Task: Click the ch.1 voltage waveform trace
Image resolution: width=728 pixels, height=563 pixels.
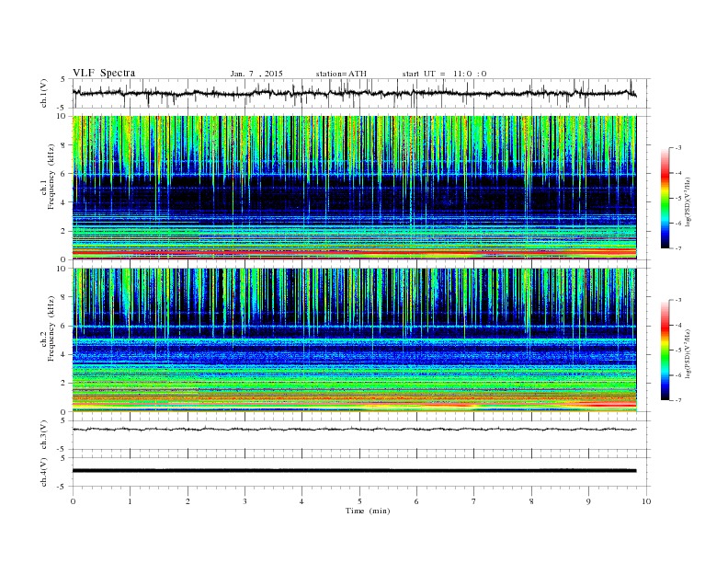Action: pos(355,93)
